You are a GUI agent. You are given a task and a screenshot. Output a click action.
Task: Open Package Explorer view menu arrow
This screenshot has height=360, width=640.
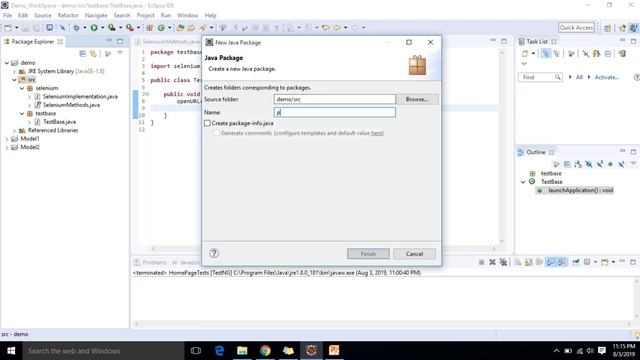(x=120, y=53)
